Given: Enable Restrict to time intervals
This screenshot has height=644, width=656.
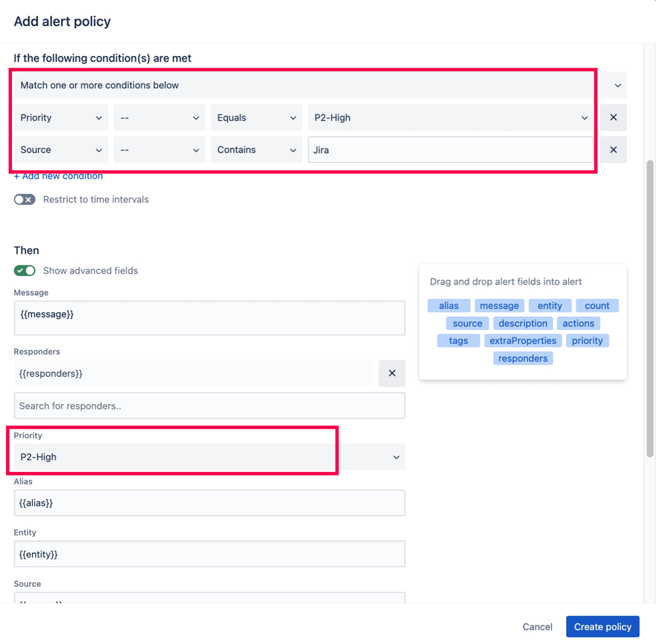Looking at the screenshot, I should [24, 199].
